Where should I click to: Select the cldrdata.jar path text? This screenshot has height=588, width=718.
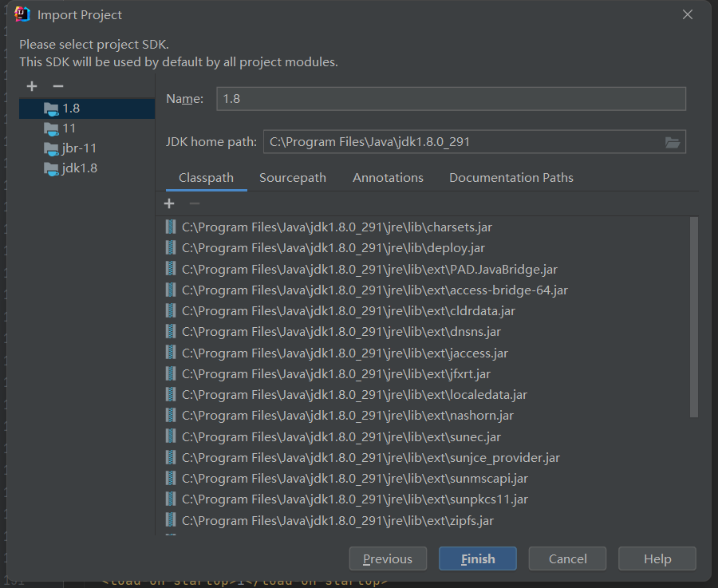[x=349, y=311]
